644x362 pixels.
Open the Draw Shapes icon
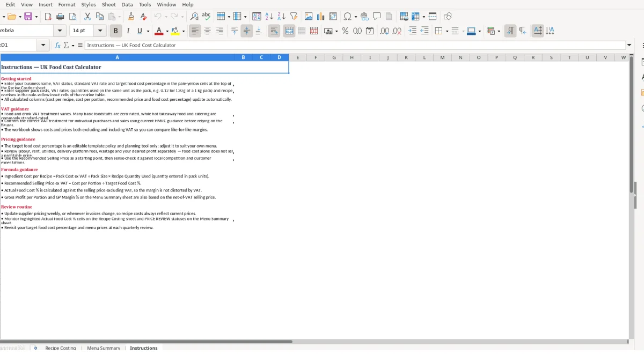click(x=448, y=17)
